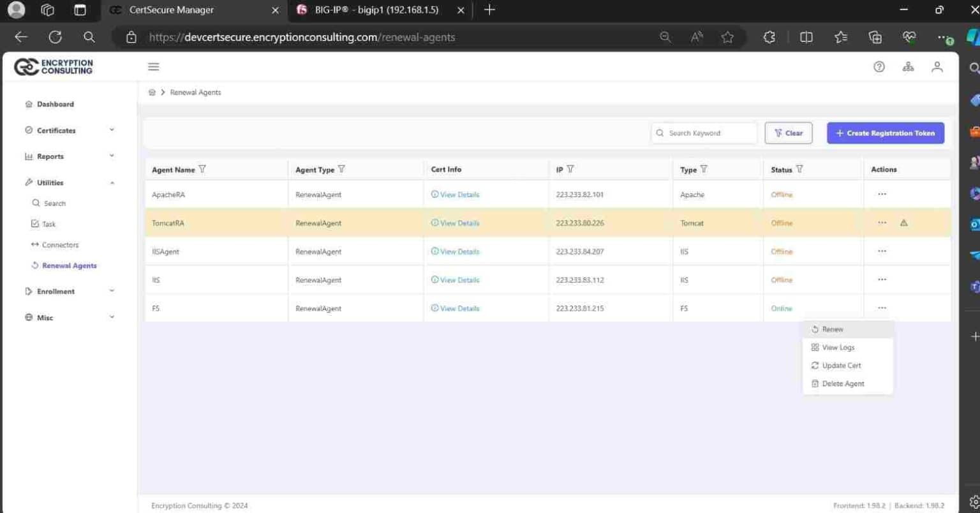Image resolution: width=980 pixels, height=513 pixels.
Task: Choose Delete Agent in the context menu
Action: [x=843, y=383]
